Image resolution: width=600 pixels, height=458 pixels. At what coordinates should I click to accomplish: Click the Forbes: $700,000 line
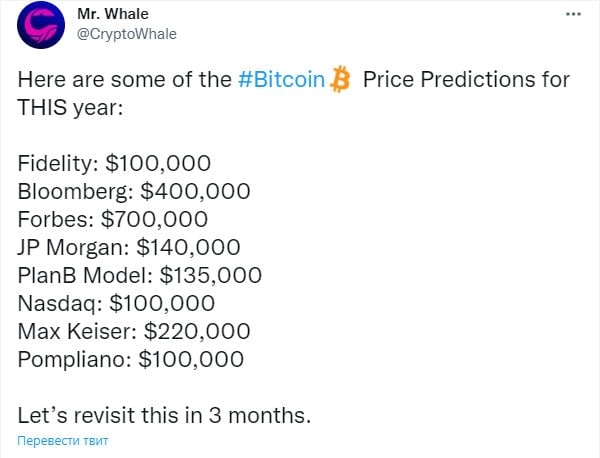113,218
